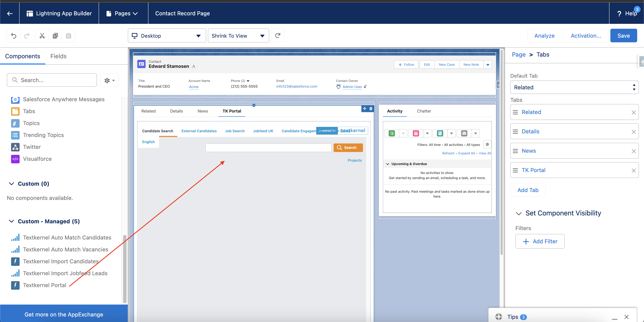The height and width of the screenshot is (322, 644).
Task: Click the Add Filter button
Action: pyautogui.click(x=540, y=242)
